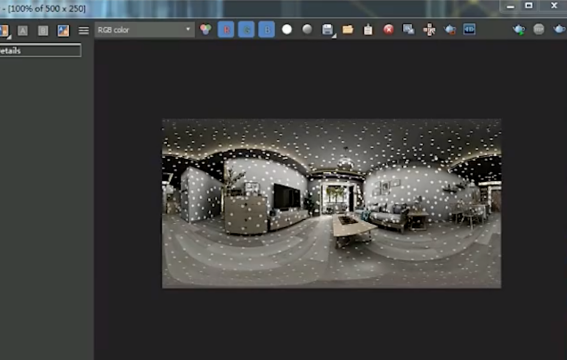
Task: Click the gray stop render button
Action: click(539, 29)
